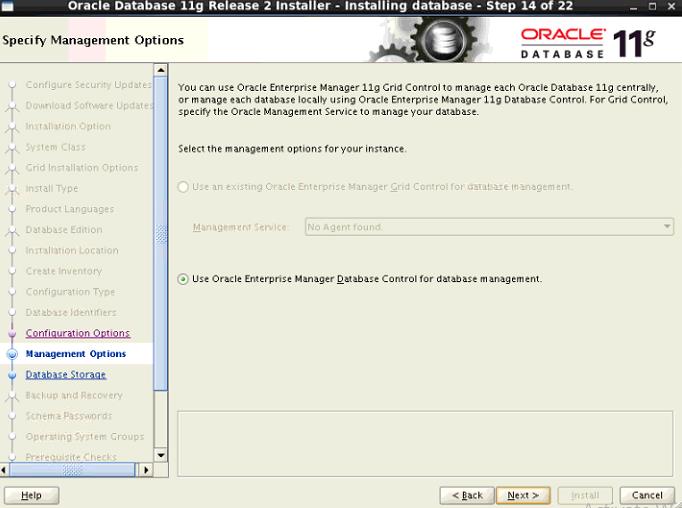Click Database Storage step bullet icon
This screenshot has width=682, height=508.
point(12,375)
